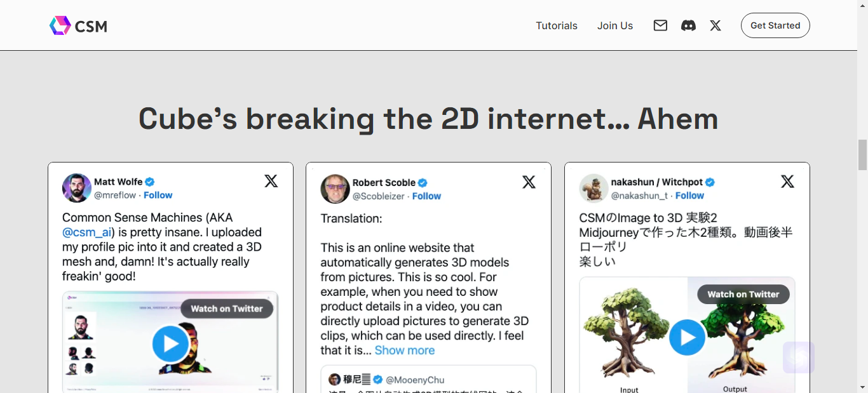Play the Matt Wolfe tweet video
This screenshot has height=393, width=868.
point(170,343)
